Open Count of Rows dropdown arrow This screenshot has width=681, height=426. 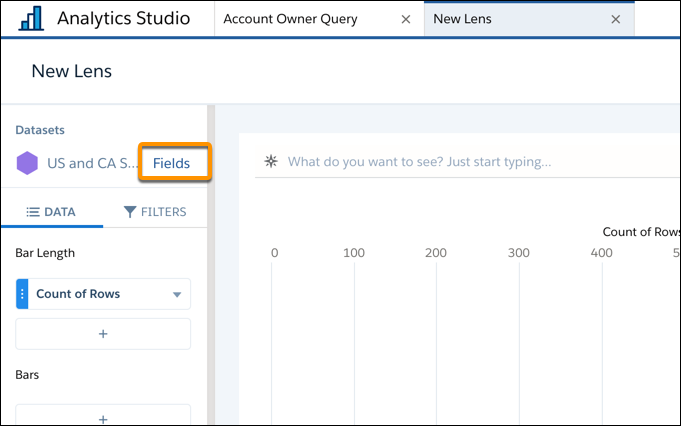point(177,294)
